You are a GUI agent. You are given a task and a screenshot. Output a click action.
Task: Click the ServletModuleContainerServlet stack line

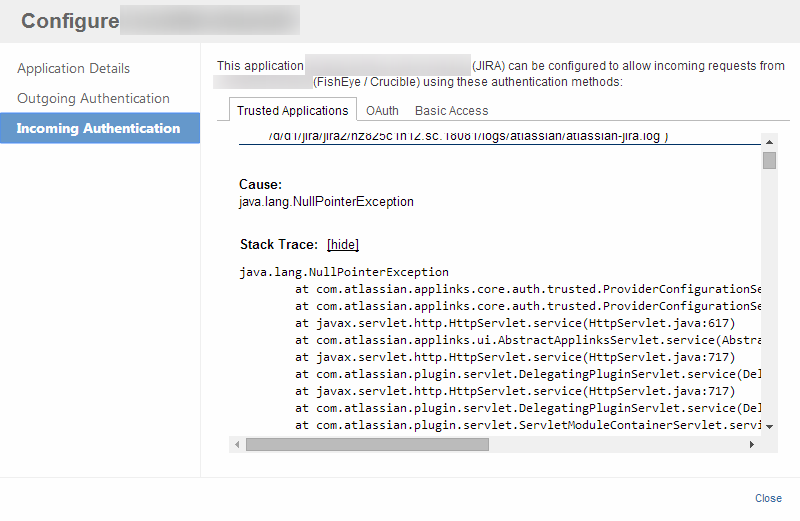[x=528, y=425]
